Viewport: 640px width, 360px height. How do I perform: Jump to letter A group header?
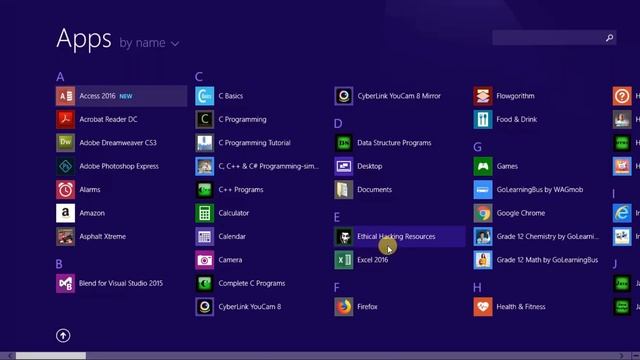(x=60, y=77)
